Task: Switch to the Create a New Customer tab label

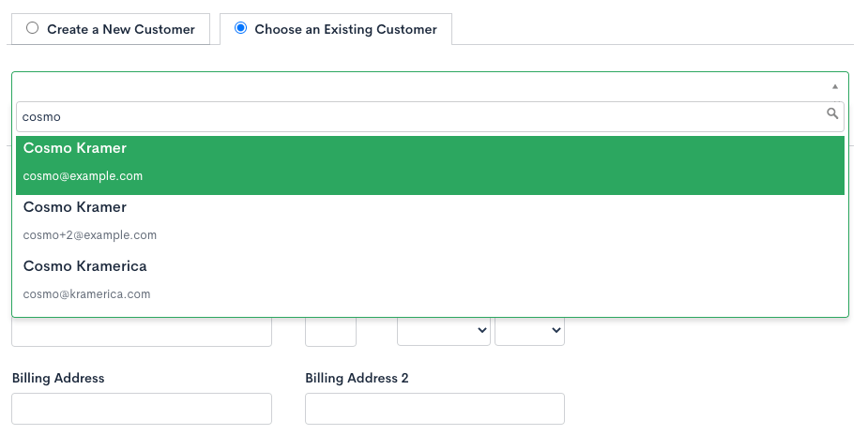Action: (120, 29)
